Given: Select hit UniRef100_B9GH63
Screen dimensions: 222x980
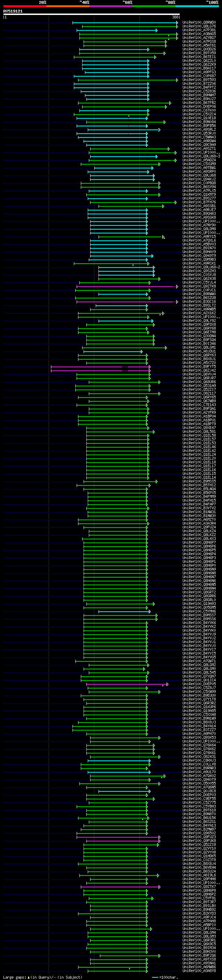Looking at the screenshot, I should tap(199, 214).
